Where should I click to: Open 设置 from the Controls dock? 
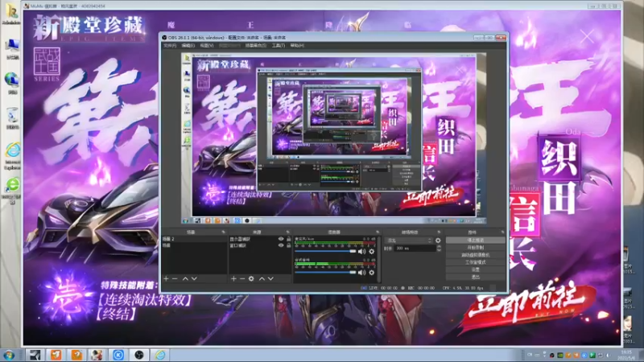tap(476, 269)
